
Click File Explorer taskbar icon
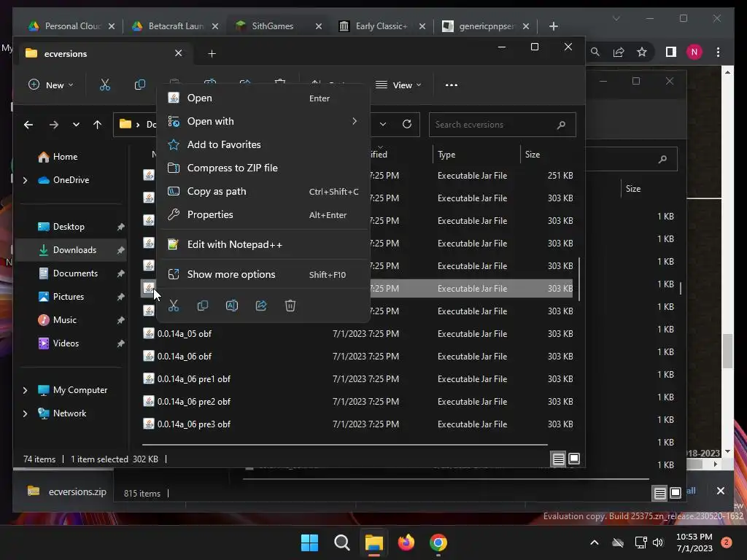coord(374,542)
